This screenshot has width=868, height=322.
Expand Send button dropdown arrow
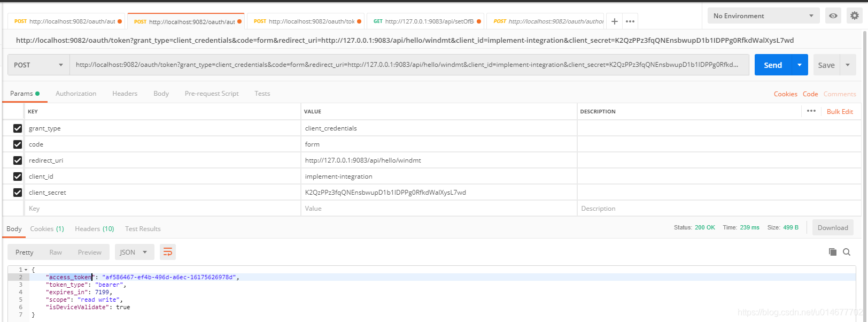[x=800, y=65]
